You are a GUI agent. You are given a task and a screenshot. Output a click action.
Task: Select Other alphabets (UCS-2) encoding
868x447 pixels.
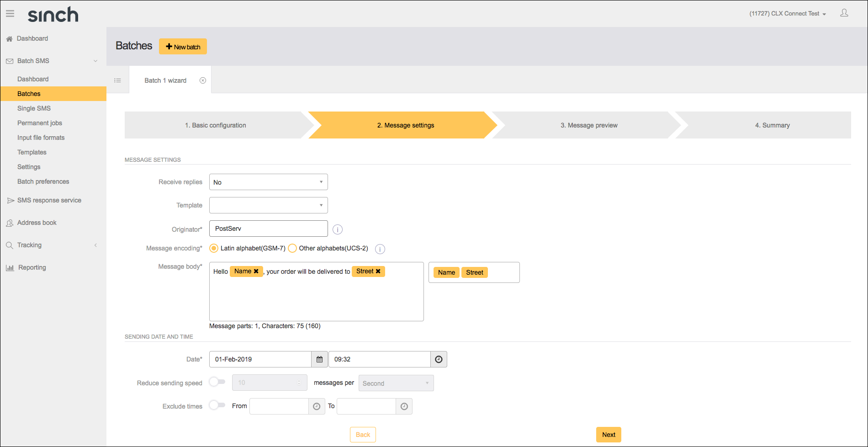point(292,248)
